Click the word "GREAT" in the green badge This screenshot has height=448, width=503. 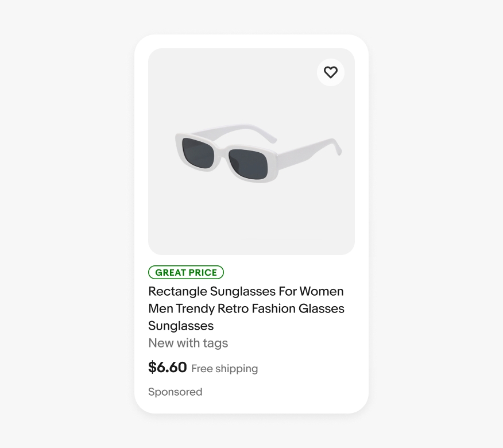[x=171, y=272]
